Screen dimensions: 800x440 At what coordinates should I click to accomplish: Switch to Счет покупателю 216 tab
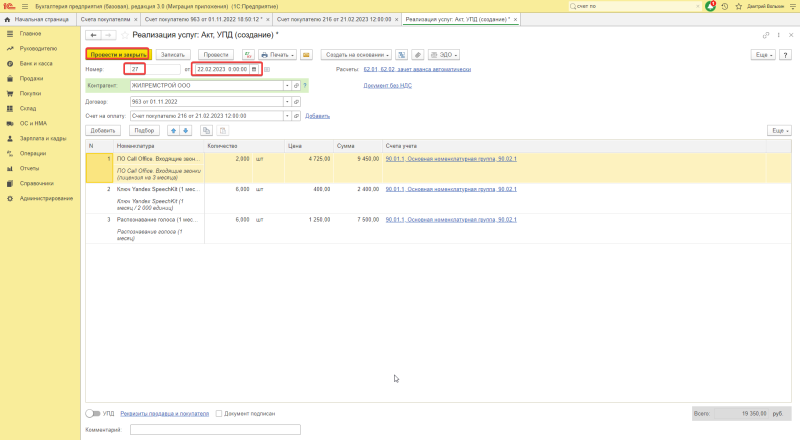click(334, 19)
